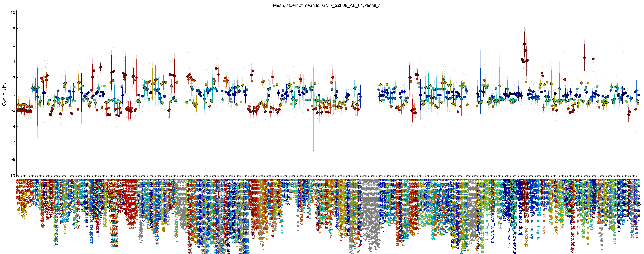Image resolution: width=644 pixels, height=254 pixels.
Task: Click the bottom of the red error bar reaching -7
Action: coord(314,151)
